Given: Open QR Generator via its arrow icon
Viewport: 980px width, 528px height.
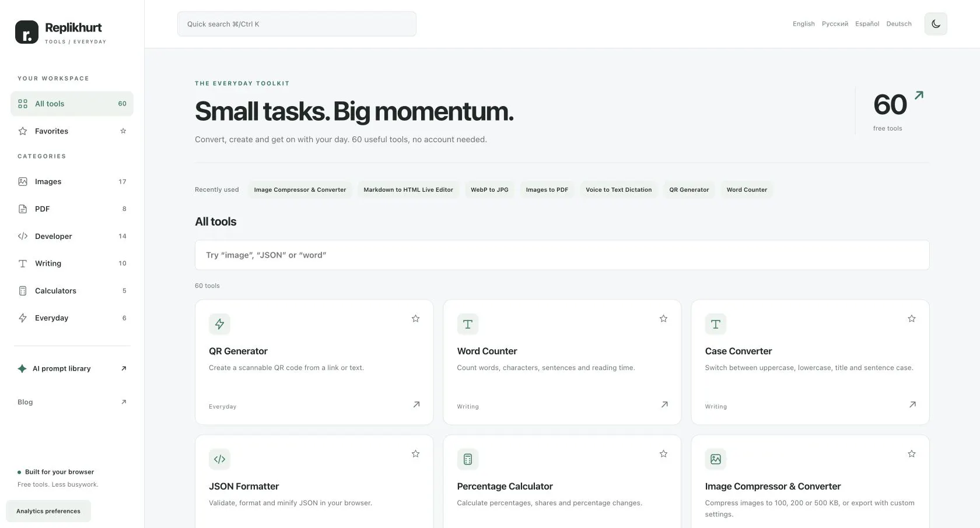Looking at the screenshot, I should 416,404.
